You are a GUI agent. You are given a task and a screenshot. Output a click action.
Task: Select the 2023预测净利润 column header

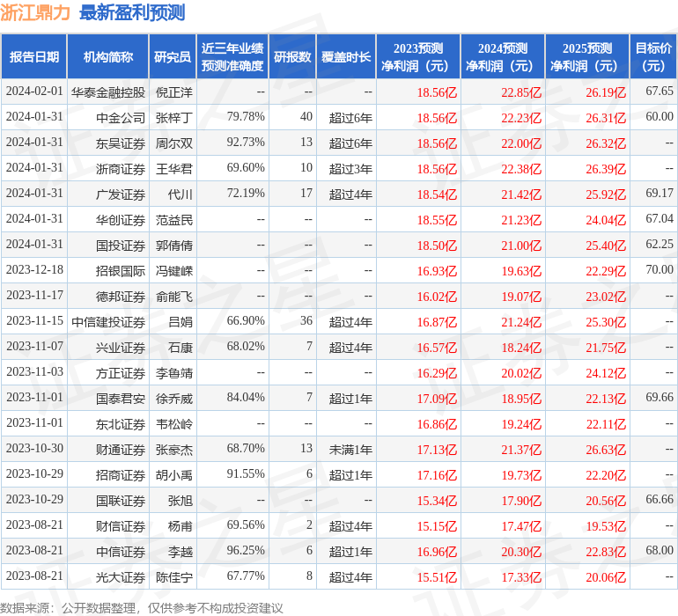pos(418,56)
